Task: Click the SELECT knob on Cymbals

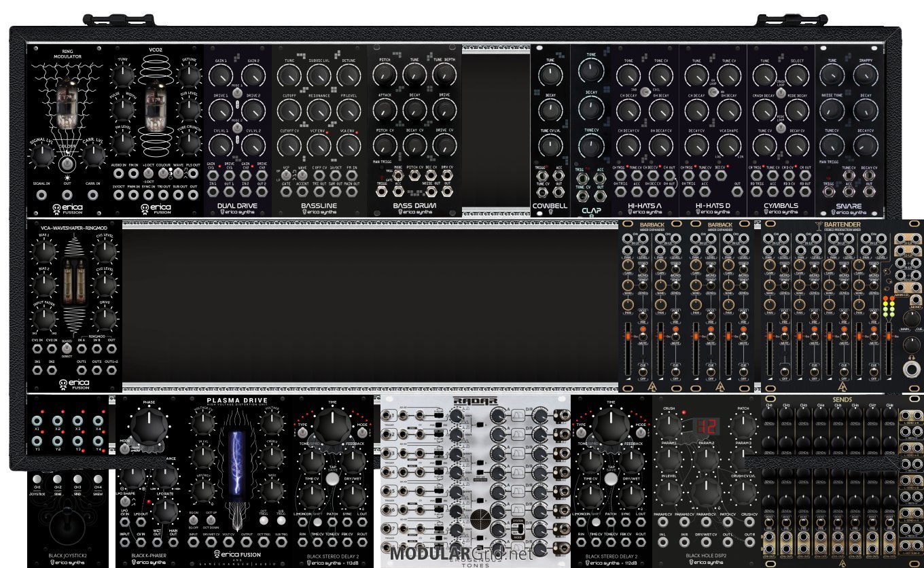Action: point(798,76)
